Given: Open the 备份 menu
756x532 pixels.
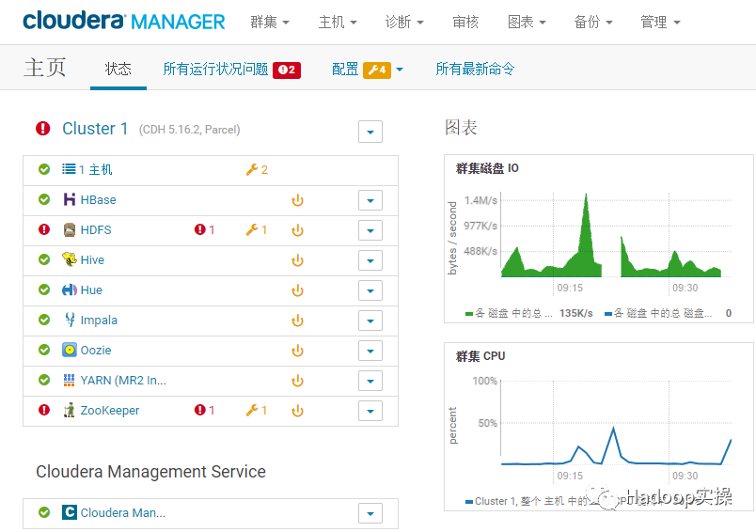Looking at the screenshot, I should [x=593, y=23].
